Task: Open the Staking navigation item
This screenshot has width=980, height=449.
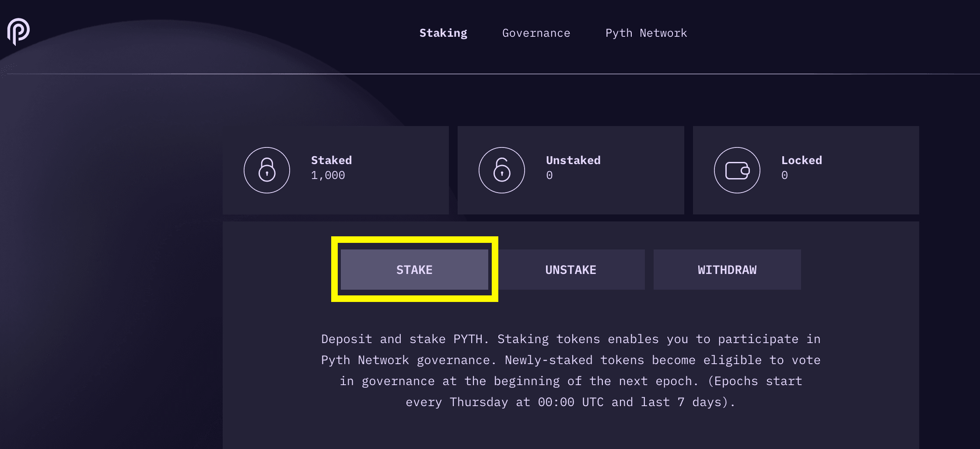Action: (x=443, y=33)
